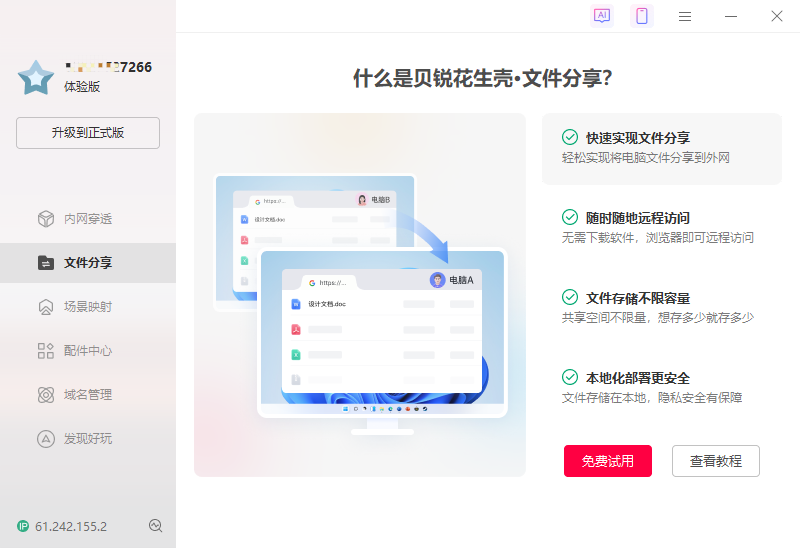Open the 场景映射 menu item
The height and width of the screenshot is (548, 800).
click(x=88, y=307)
